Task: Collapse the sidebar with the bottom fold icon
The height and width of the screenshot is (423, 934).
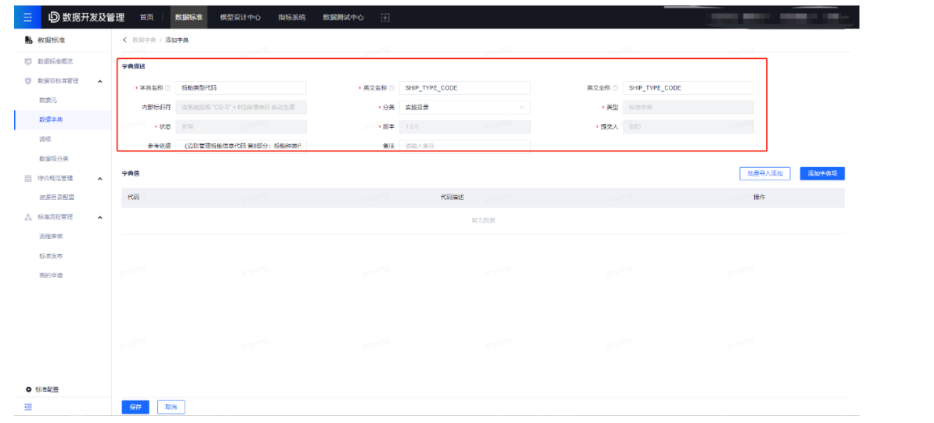Action: (x=28, y=407)
